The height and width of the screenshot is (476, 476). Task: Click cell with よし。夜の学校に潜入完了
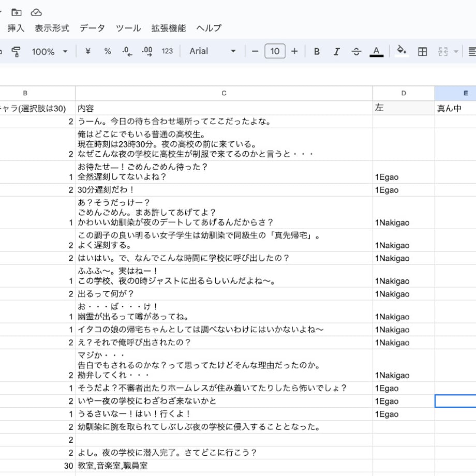click(x=224, y=453)
